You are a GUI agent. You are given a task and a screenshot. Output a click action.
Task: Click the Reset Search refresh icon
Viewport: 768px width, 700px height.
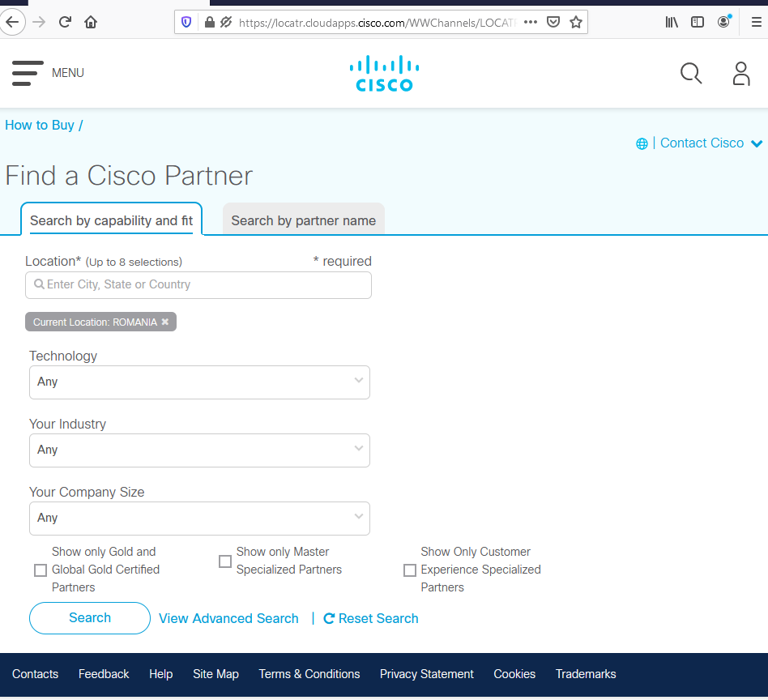coord(328,618)
